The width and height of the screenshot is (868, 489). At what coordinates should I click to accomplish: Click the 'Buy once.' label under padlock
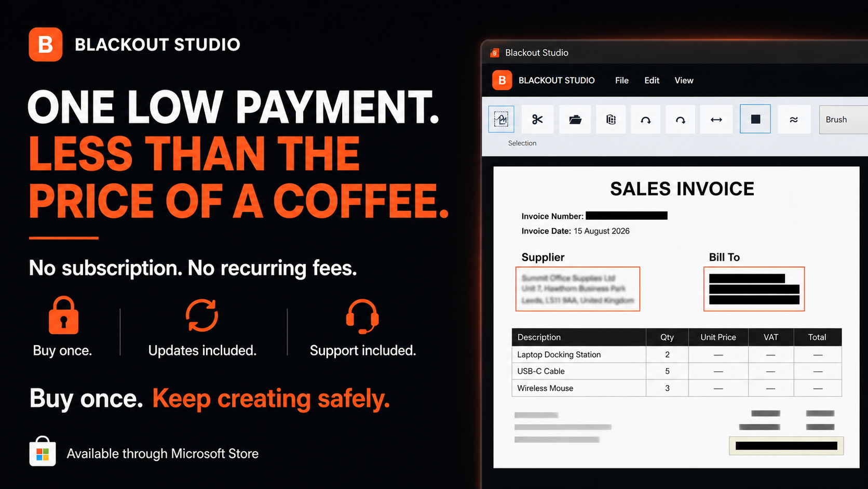62,351
